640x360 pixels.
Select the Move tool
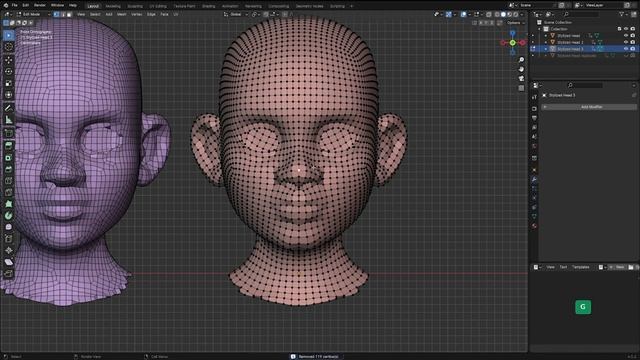pyautogui.click(x=9, y=60)
